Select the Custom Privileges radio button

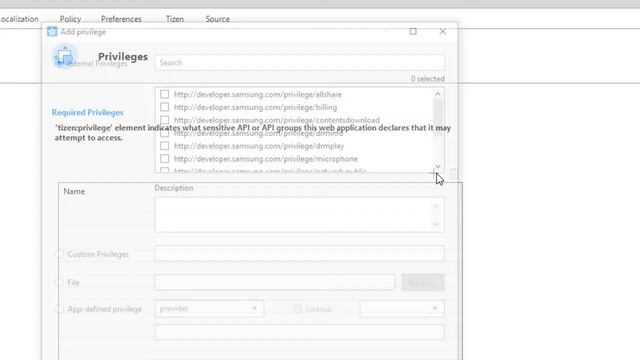coord(60,254)
